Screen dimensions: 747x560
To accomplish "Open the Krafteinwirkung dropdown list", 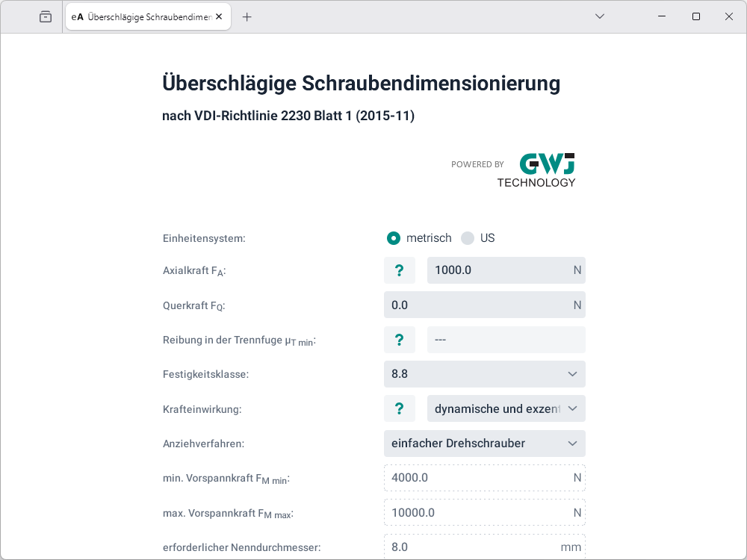I will [x=506, y=408].
